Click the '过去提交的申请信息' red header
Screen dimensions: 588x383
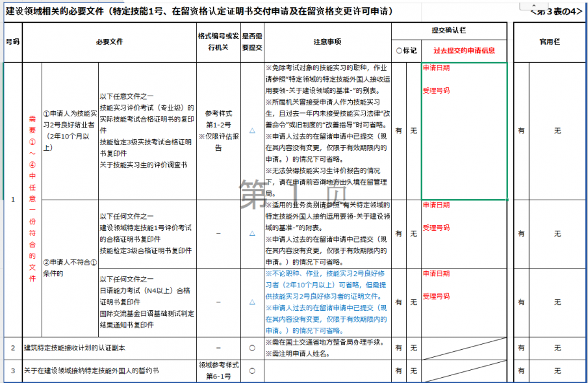tap(464, 50)
